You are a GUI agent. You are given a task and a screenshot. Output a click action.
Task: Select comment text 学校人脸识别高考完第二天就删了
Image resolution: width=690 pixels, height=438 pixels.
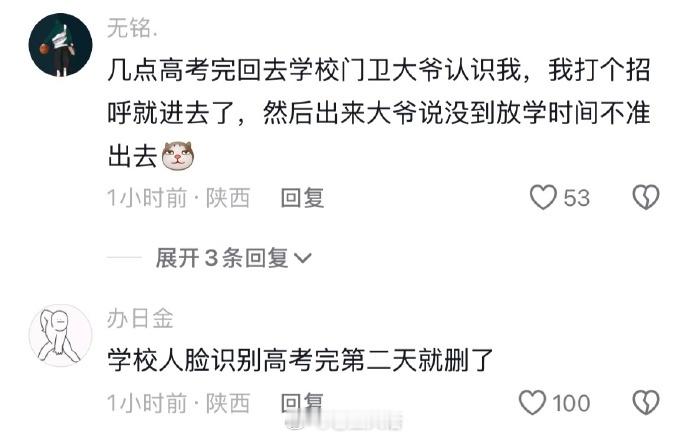[300, 360]
